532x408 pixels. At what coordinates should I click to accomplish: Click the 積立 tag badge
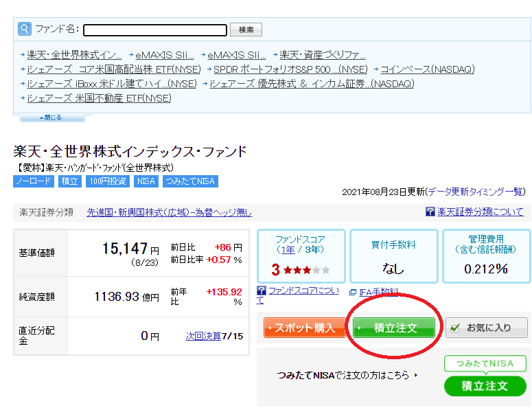[x=69, y=181]
